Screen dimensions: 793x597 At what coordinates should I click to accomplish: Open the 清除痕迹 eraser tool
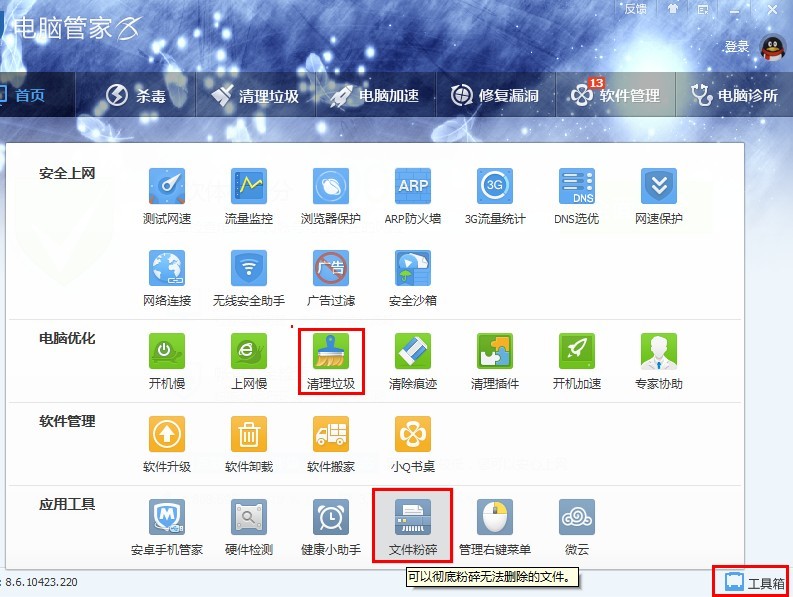[413, 361]
